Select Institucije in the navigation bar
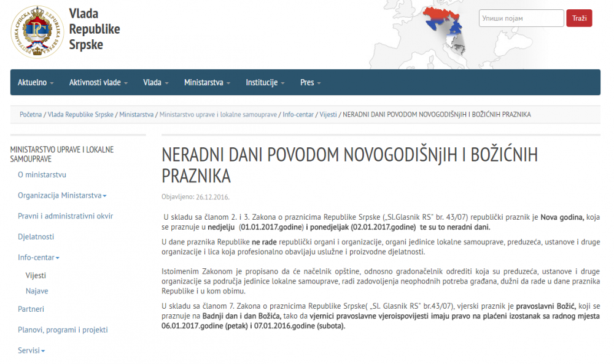Viewport: 614px width, 364px height. [265, 83]
